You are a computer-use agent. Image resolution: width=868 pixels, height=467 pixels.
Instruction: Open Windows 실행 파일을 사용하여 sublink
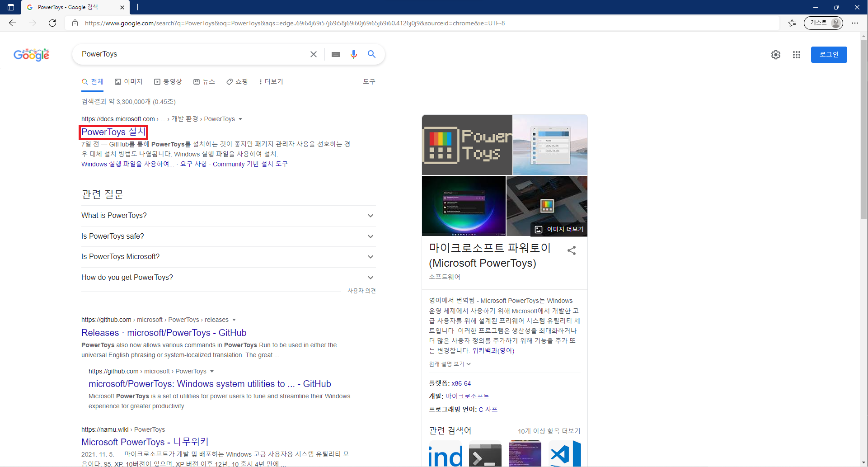(x=128, y=164)
